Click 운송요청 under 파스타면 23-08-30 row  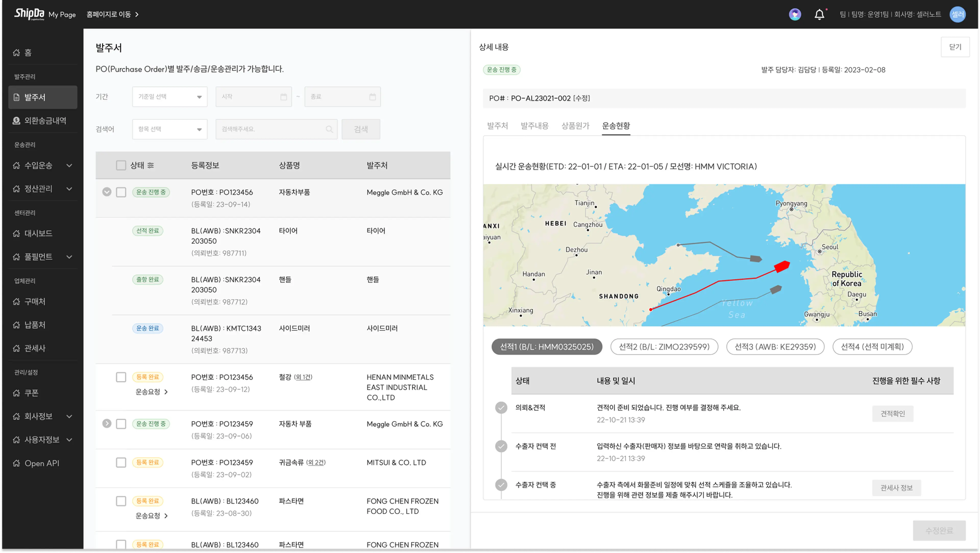point(151,516)
